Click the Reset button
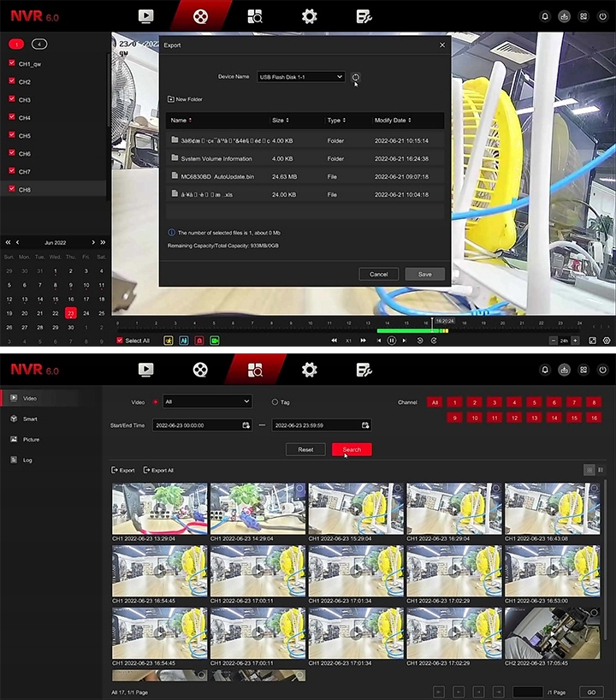Viewport: 616px width, 700px height. 305,449
